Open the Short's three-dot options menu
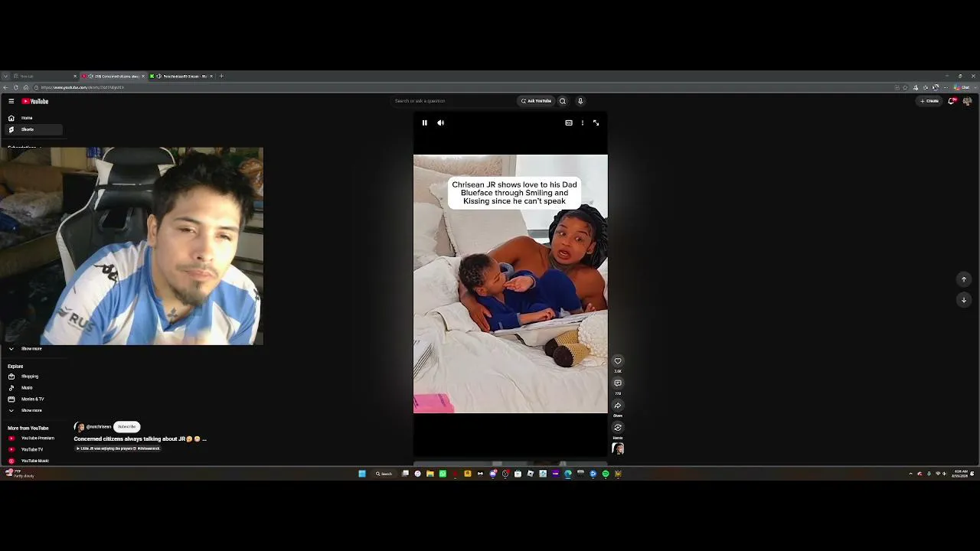The width and height of the screenshot is (980, 551). (x=582, y=122)
